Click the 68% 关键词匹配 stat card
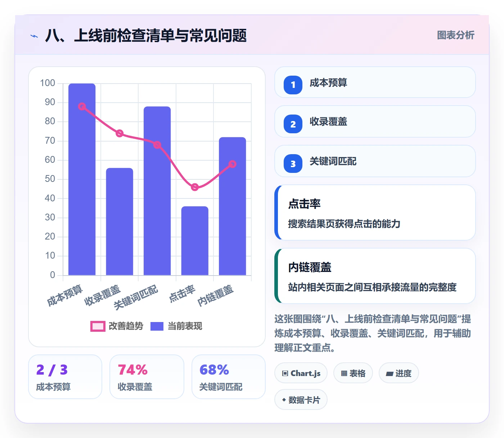The width and height of the screenshot is (504, 438). click(229, 377)
